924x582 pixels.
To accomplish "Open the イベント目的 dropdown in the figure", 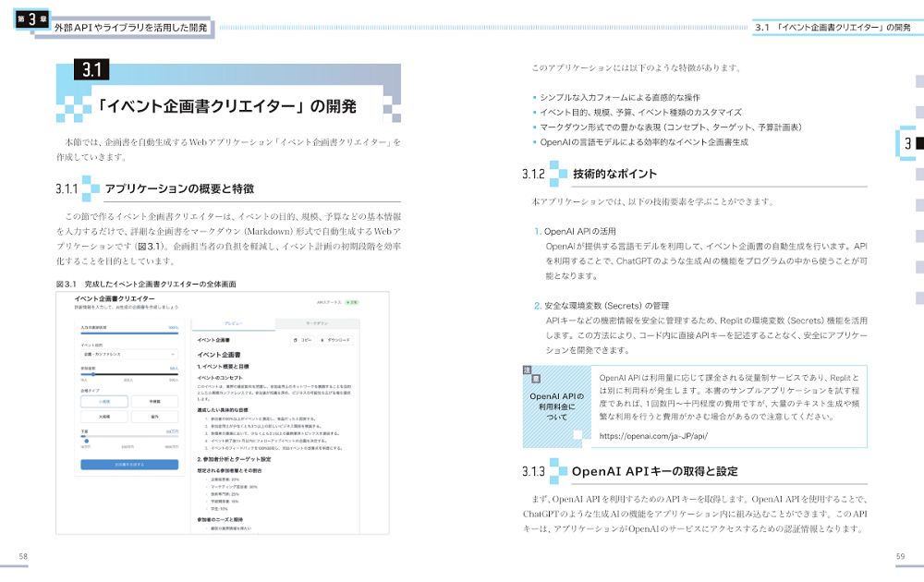I will pos(129,354).
